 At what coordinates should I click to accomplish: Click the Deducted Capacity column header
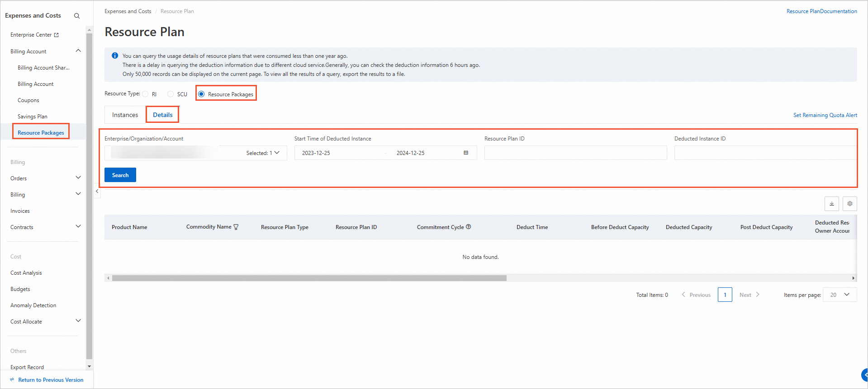pos(689,227)
